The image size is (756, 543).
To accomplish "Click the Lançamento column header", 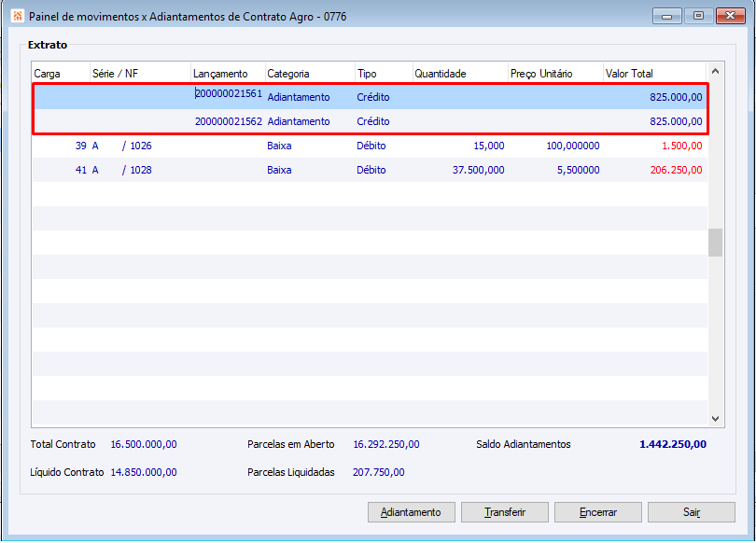I will pos(228,74).
